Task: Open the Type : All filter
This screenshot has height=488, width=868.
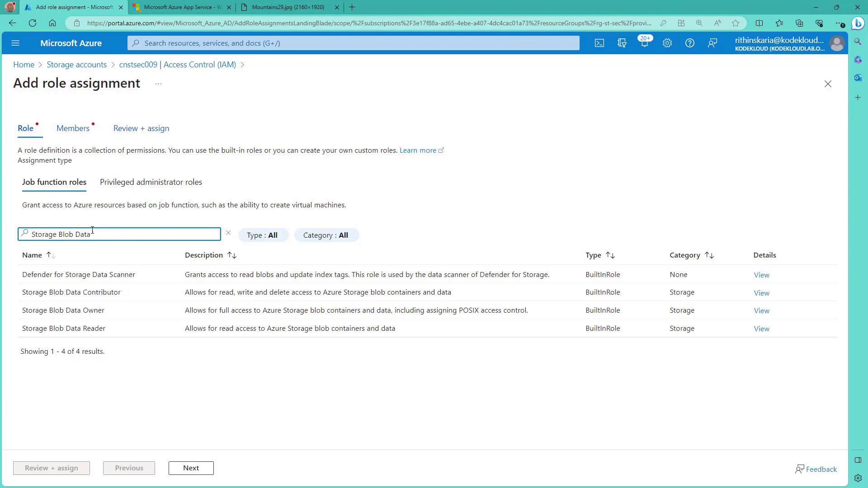Action: tap(262, 235)
